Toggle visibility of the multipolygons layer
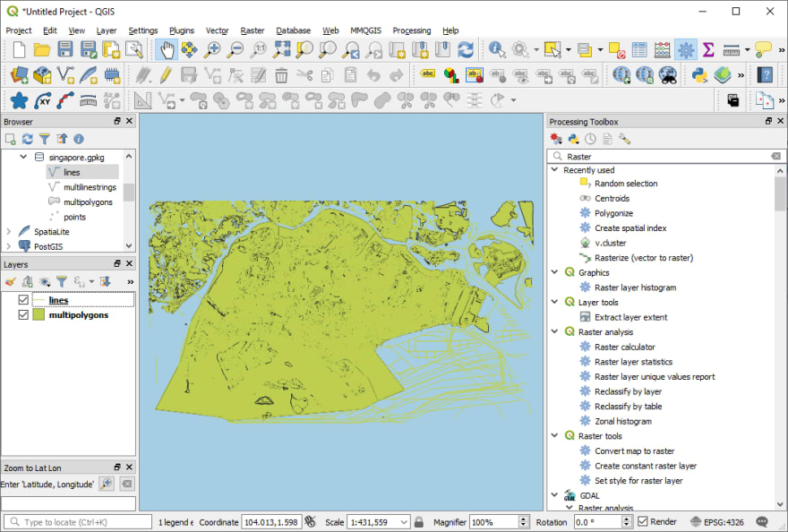The width and height of the screenshot is (788, 532). (x=23, y=314)
